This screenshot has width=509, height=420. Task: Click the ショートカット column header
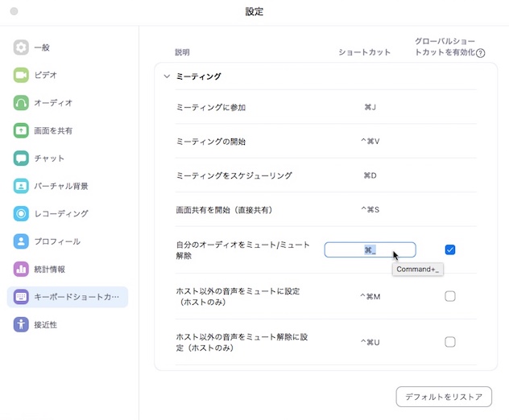click(x=365, y=52)
